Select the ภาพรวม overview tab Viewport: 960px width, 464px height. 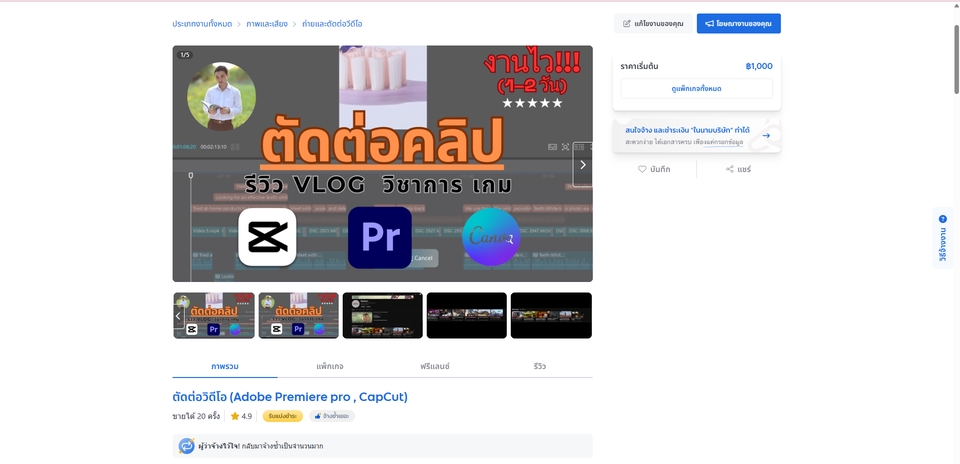224,366
